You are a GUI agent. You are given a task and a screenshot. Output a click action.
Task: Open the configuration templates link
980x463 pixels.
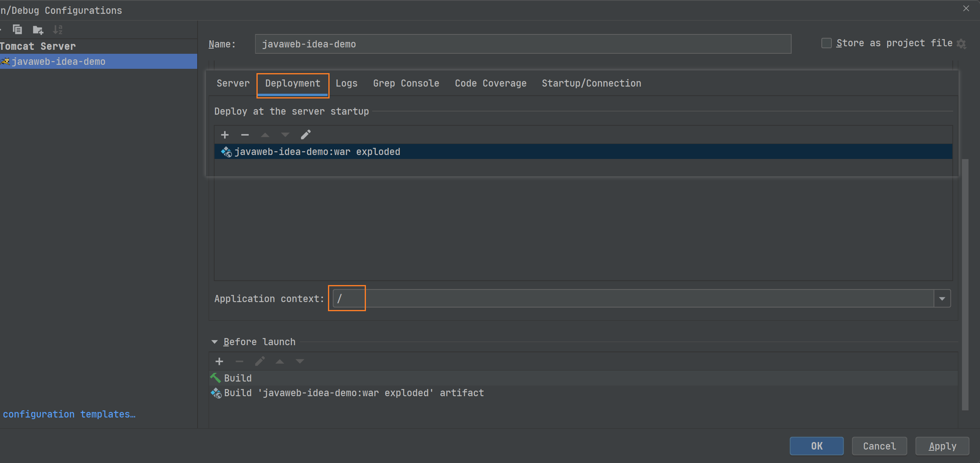click(x=69, y=414)
